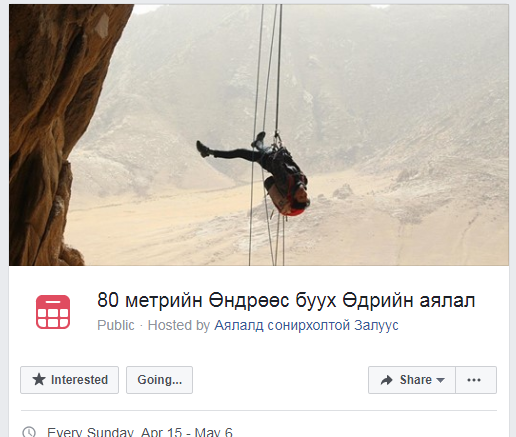Image resolution: width=516 pixels, height=437 pixels.
Task: Click Залуус in the host name link
Action: pyautogui.click(x=376, y=325)
